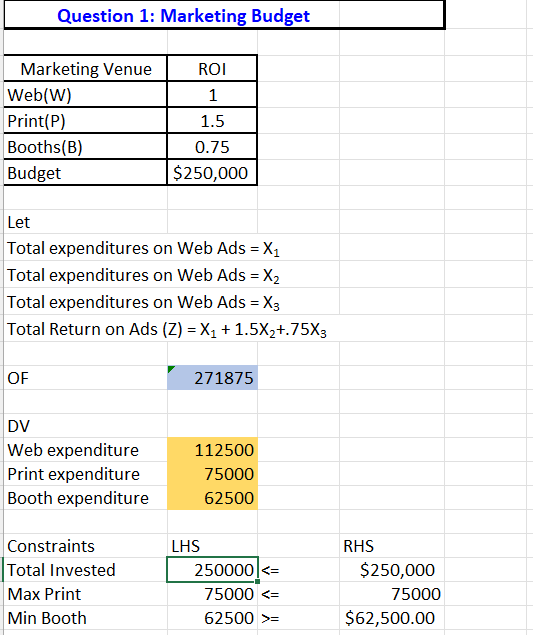Click the 'OF' label cell
This screenshot has height=635, width=533.
[x=85, y=378]
